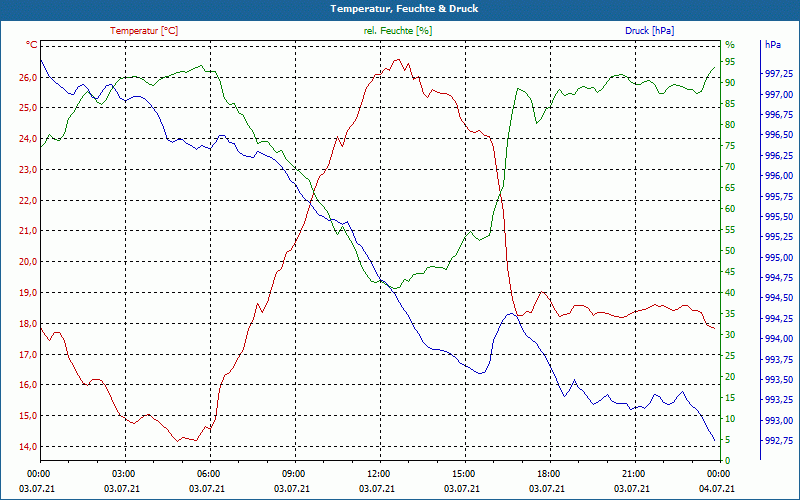800x500 pixels.
Task: Click the "°C" unit label on temperature axis
Action: click(32, 45)
